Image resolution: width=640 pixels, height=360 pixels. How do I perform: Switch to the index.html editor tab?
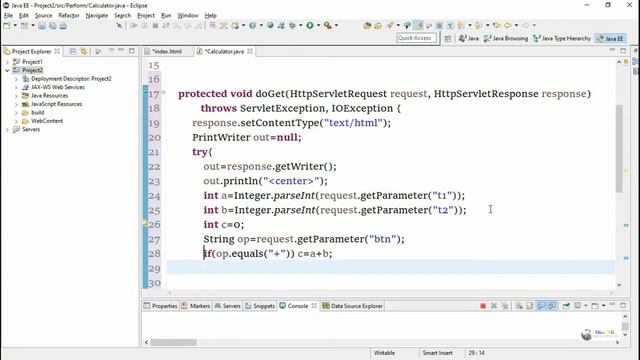coord(167,51)
